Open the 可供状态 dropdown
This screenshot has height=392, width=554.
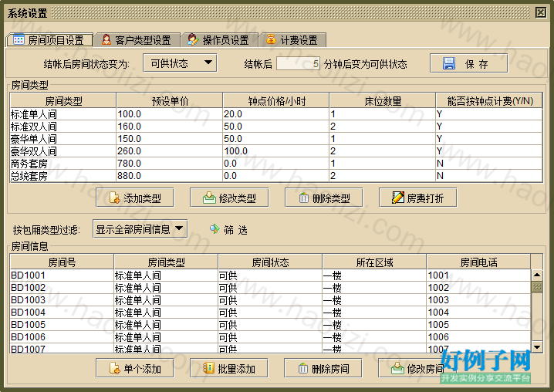coord(180,63)
